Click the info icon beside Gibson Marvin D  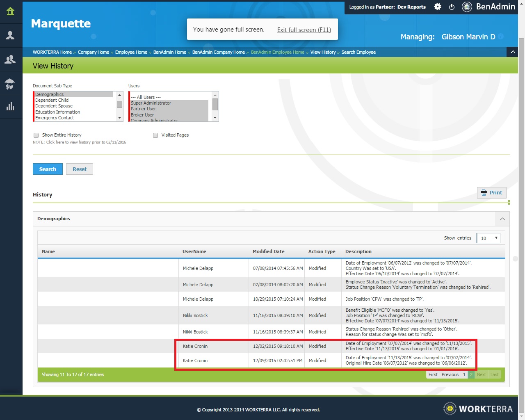[x=501, y=37]
